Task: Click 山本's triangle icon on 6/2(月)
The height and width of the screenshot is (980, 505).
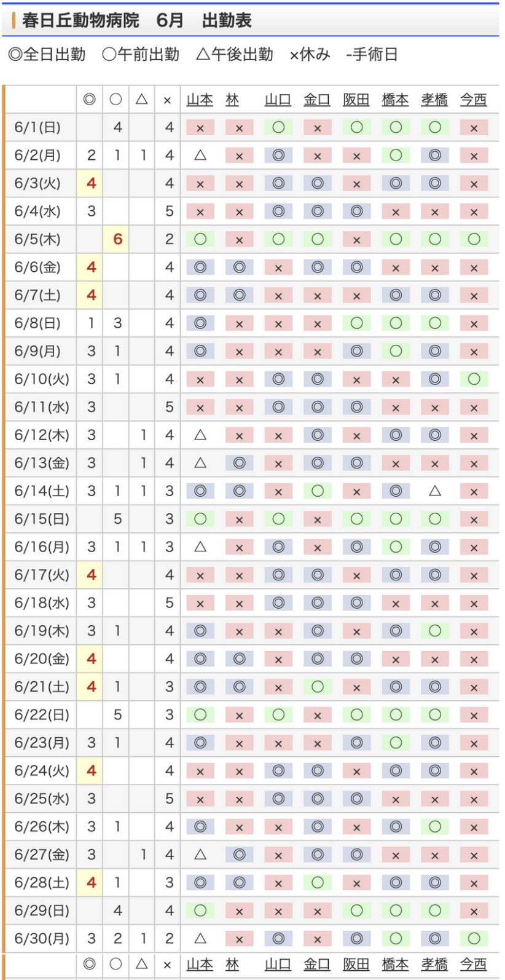Action: 200,156
